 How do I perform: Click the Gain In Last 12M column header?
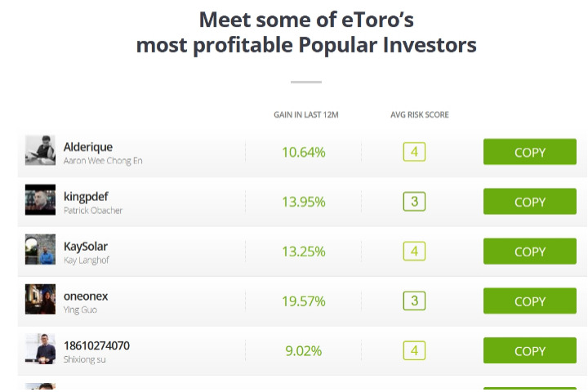(x=306, y=115)
